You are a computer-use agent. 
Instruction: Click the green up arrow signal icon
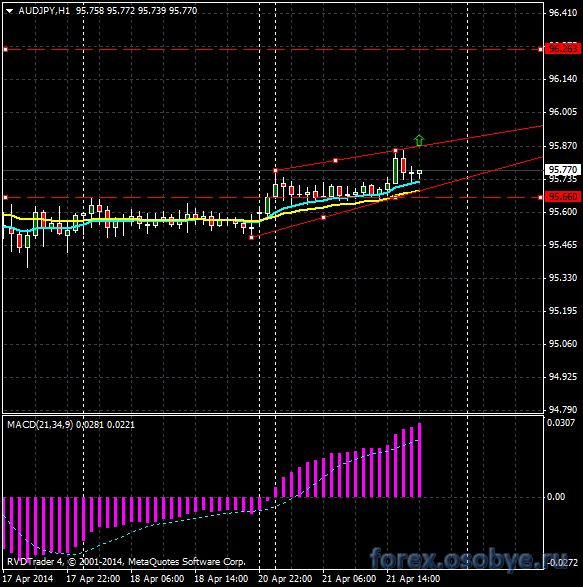coord(419,140)
